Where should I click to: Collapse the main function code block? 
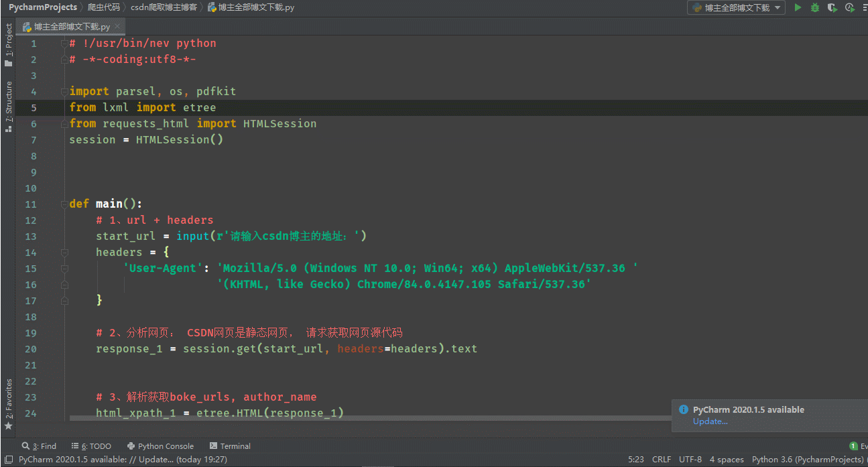point(64,203)
